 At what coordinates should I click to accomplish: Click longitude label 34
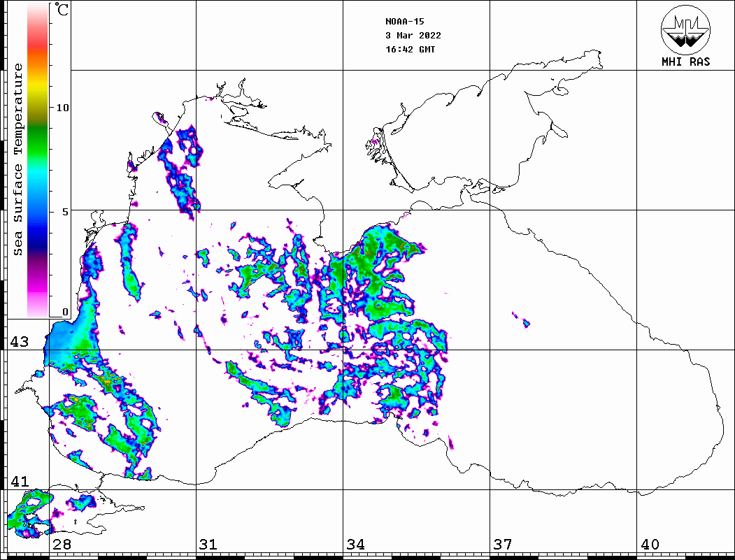point(355,544)
